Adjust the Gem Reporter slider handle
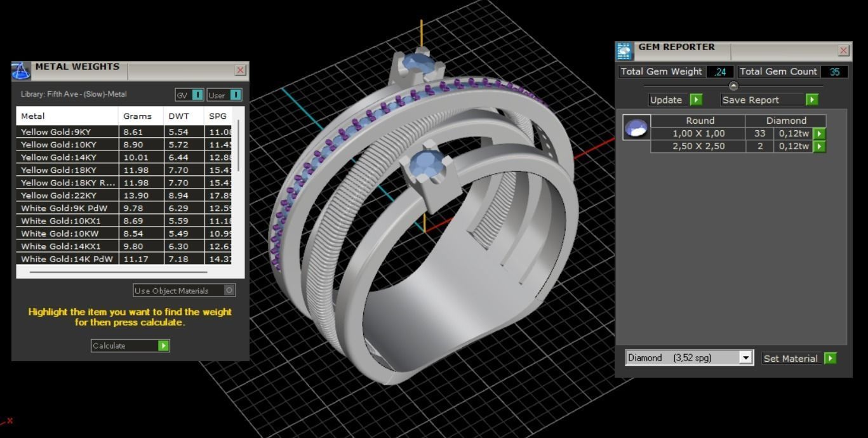The image size is (868, 438). click(x=733, y=86)
